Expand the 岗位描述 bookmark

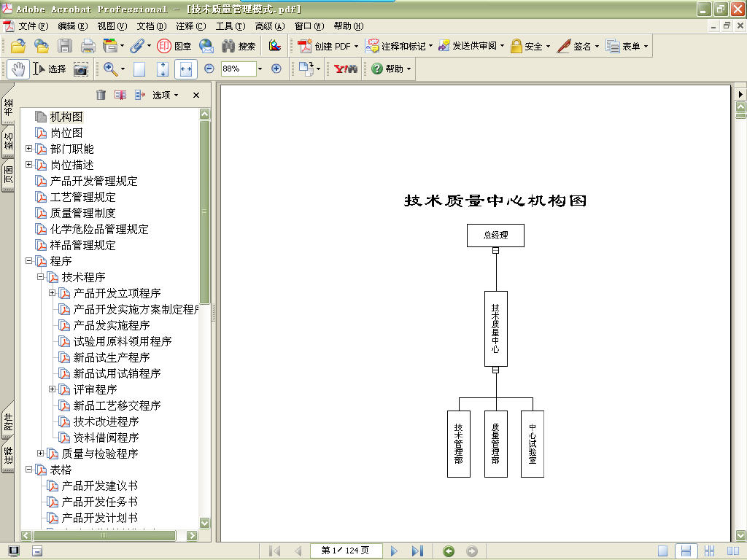click(x=29, y=165)
